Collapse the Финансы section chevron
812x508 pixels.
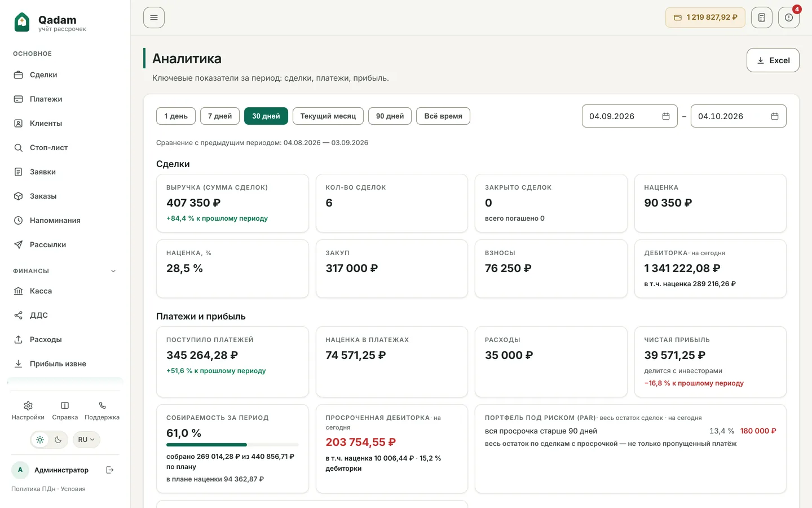tap(113, 271)
